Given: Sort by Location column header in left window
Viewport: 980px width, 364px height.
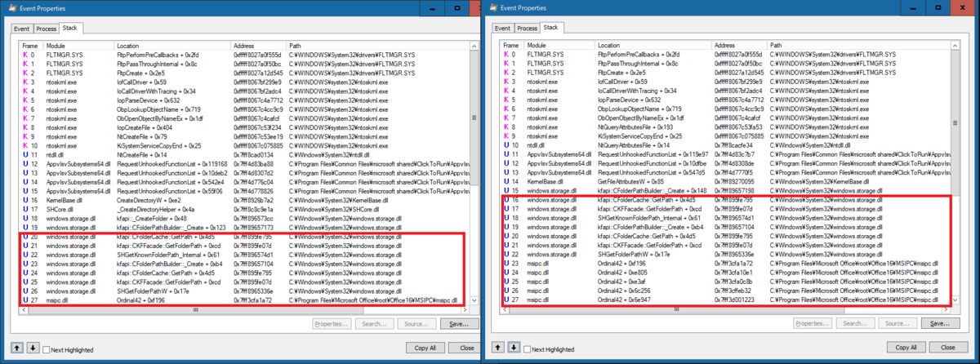Looking at the screenshot, I should pos(174,46).
